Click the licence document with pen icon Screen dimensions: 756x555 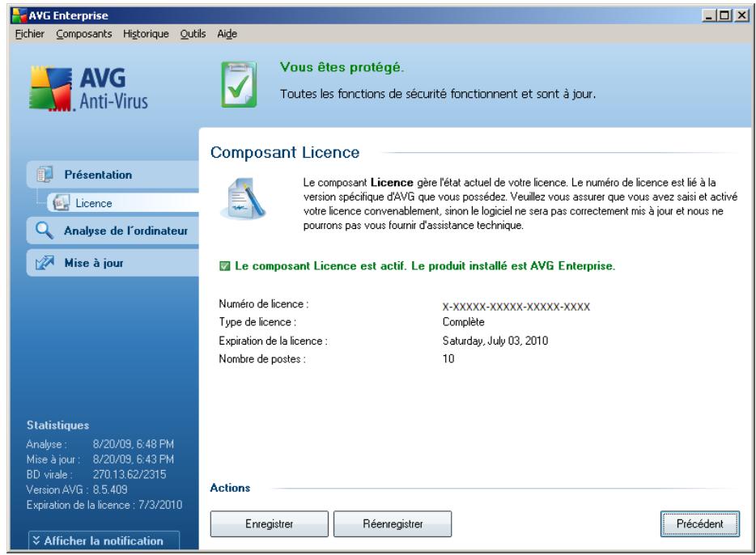[x=244, y=199]
